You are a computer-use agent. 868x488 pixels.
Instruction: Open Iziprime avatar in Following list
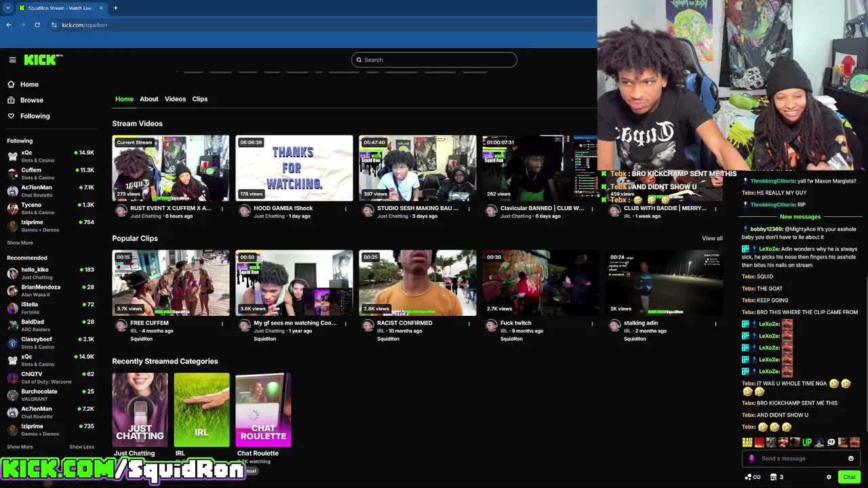pyautogui.click(x=12, y=226)
